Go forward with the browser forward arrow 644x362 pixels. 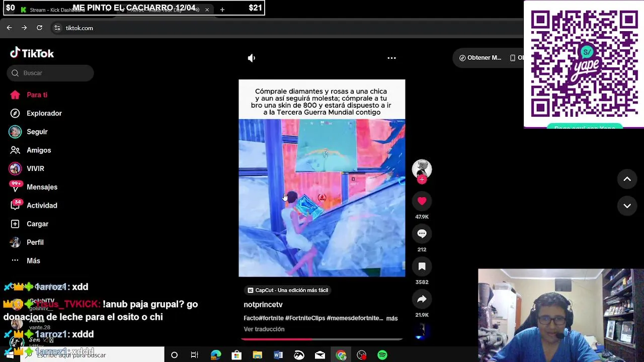point(24,28)
